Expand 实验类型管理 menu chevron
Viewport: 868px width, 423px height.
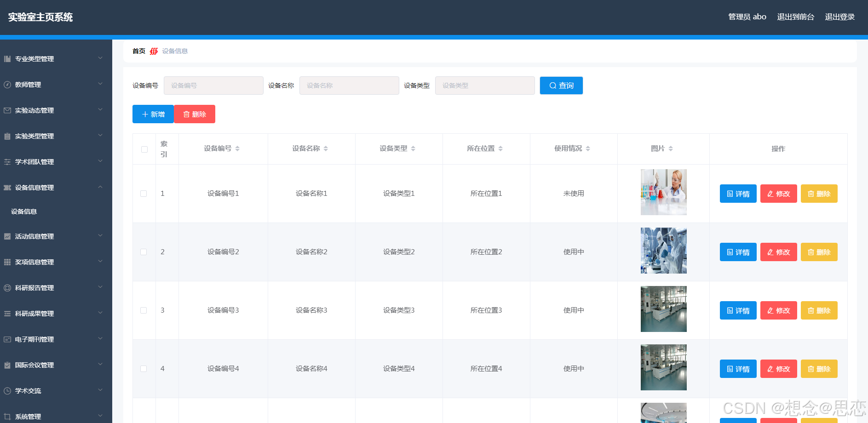point(100,136)
